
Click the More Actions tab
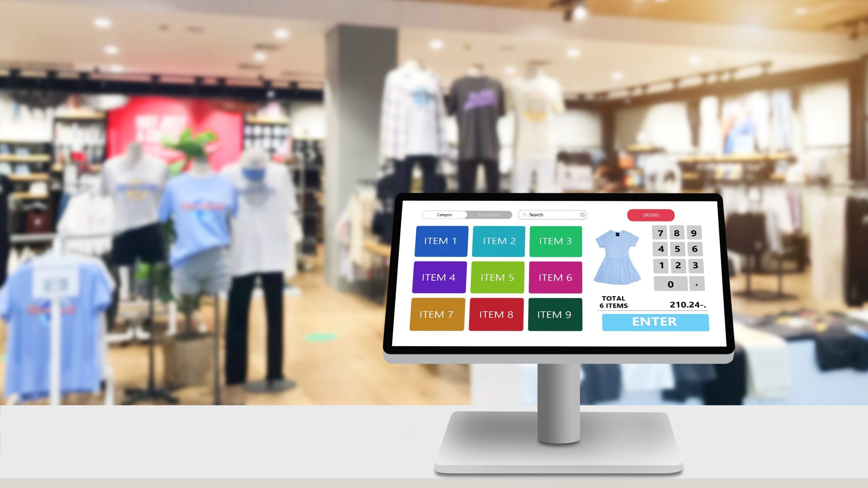pos(489,215)
